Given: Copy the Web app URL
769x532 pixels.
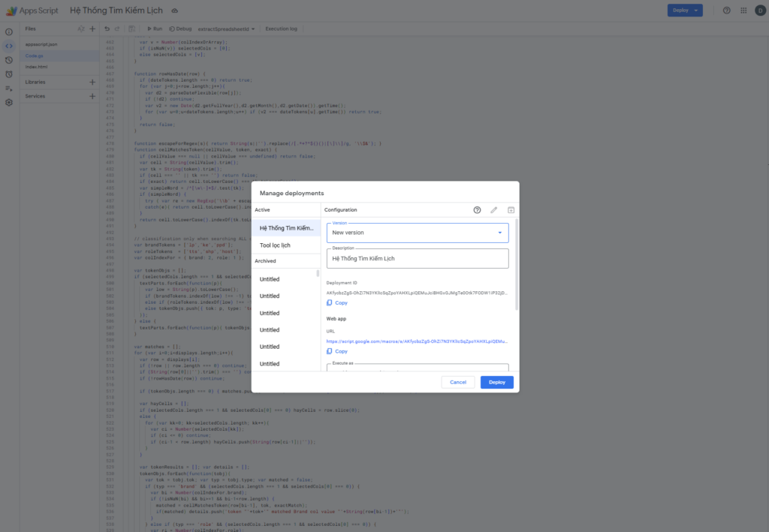Looking at the screenshot, I should pos(336,351).
